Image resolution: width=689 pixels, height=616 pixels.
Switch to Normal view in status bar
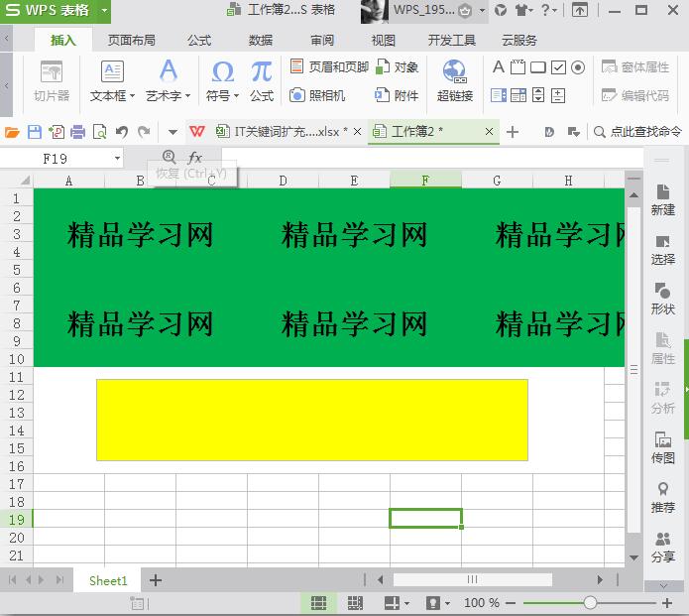(x=318, y=603)
